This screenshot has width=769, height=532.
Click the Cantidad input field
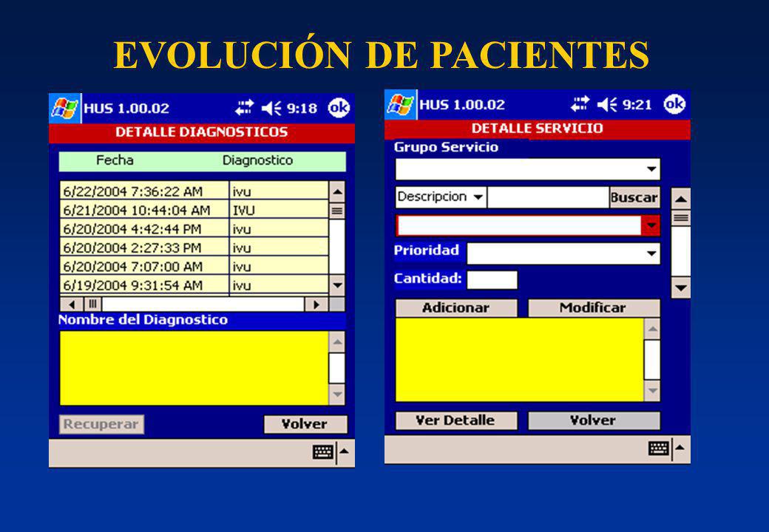point(492,280)
